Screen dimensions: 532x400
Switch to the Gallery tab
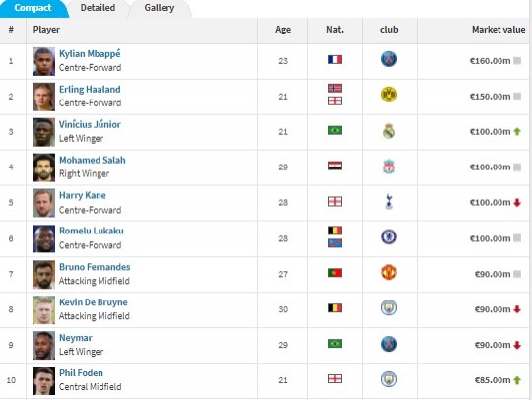click(x=160, y=8)
